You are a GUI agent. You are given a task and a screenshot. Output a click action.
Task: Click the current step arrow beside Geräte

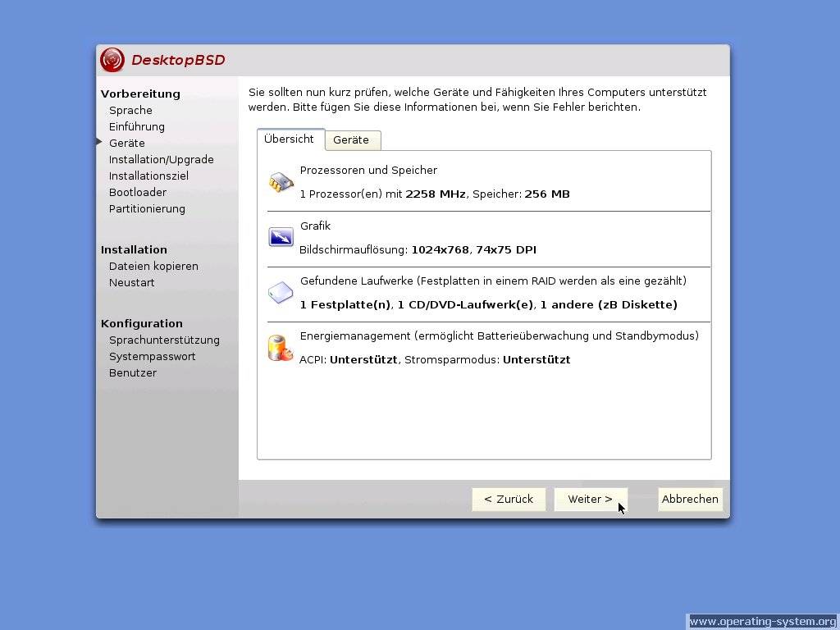99,142
